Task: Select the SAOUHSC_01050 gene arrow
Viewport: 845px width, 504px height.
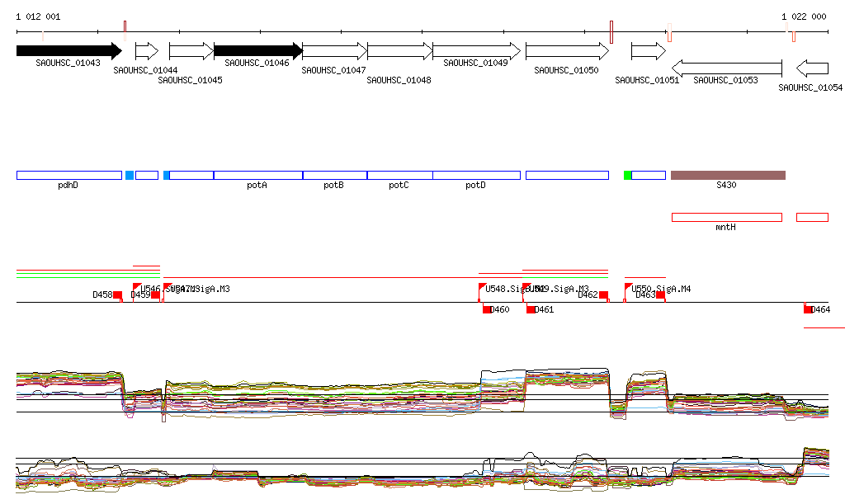Action: (567, 51)
